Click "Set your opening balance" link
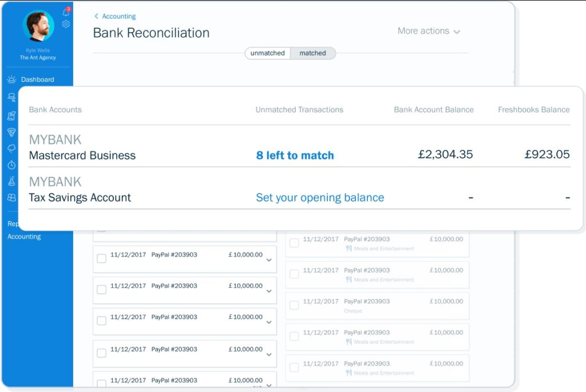 (320, 197)
